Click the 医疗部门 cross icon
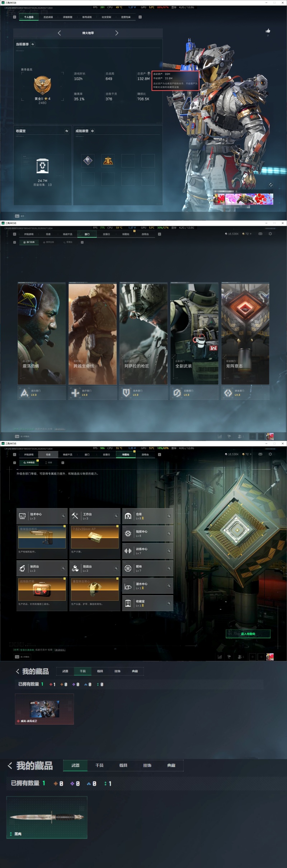 (x=75, y=393)
